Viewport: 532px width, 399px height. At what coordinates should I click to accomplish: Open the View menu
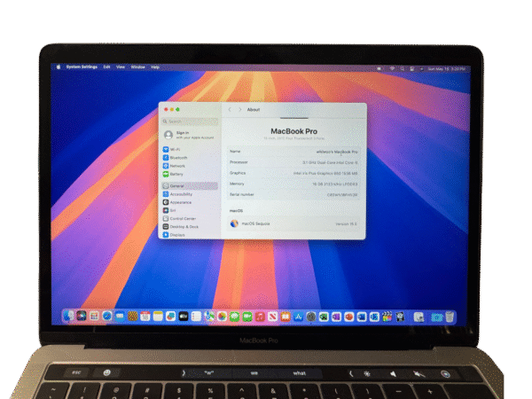click(x=121, y=66)
